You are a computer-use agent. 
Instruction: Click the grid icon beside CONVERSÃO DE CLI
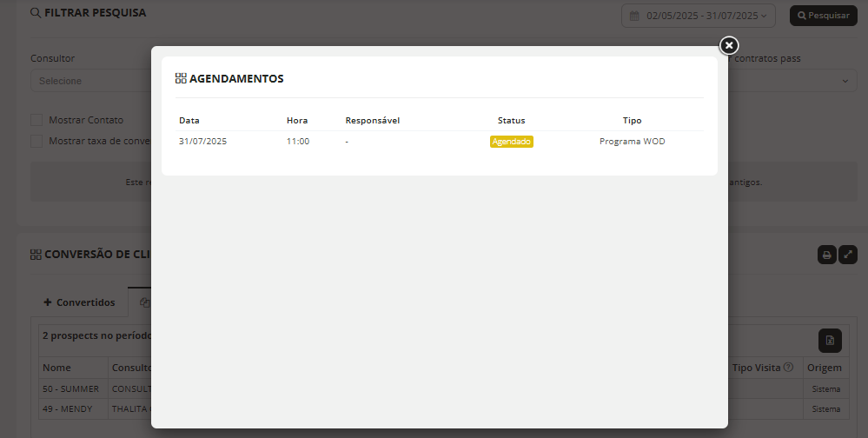[36, 254]
